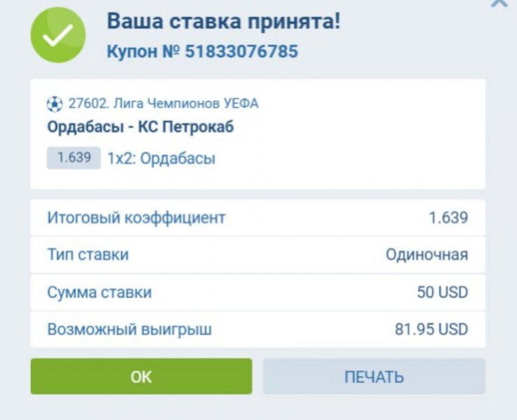This screenshot has width=517, height=420.
Task: Click the soccer ball sport icon
Action: pyautogui.click(x=55, y=104)
